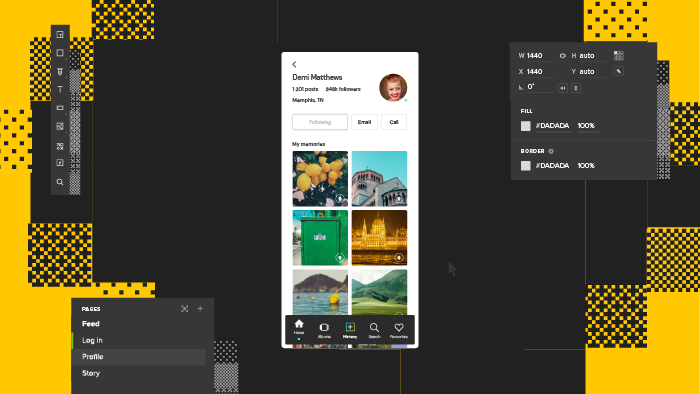The height and width of the screenshot is (394, 700).
Task: Edit the rotation angle field
Action: (539, 87)
